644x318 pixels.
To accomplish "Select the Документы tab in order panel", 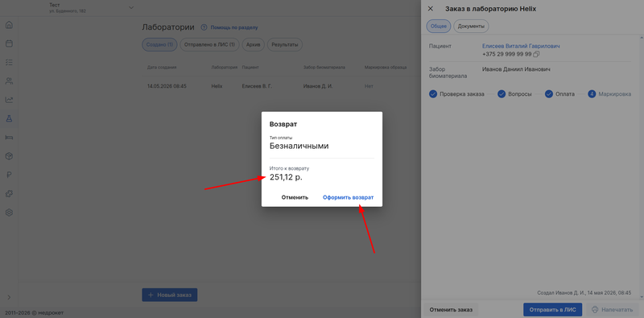I will point(471,27).
